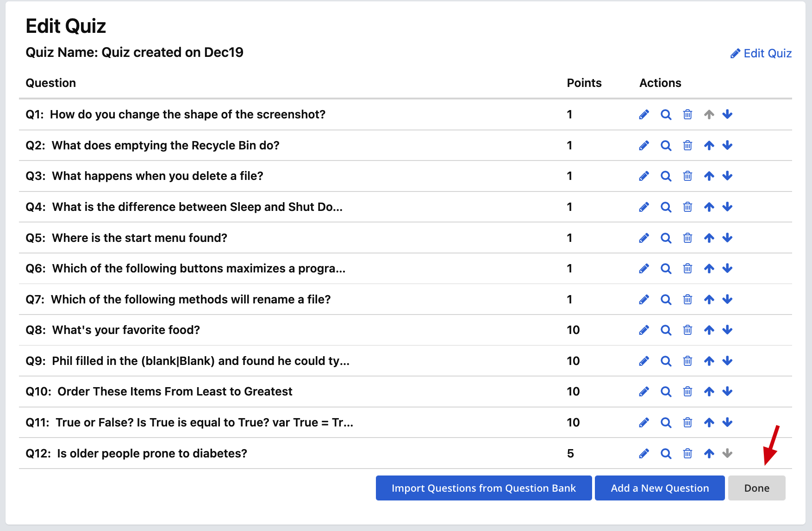Screen dimensions: 812x531
Task: Click the Question column header
Action: pyautogui.click(x=51, y=83)
